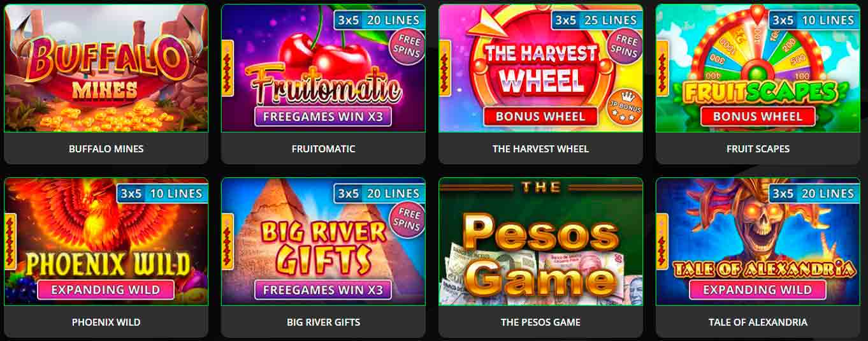Open the FRUIT SCAPES title link
868x341 pixels.
pyautogui.click(x=758, y=149)
